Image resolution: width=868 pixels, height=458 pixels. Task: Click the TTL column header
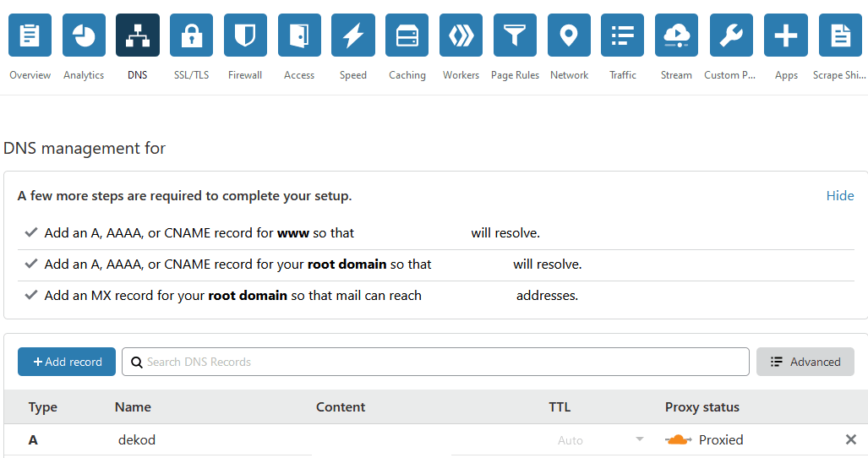[560, 407]
